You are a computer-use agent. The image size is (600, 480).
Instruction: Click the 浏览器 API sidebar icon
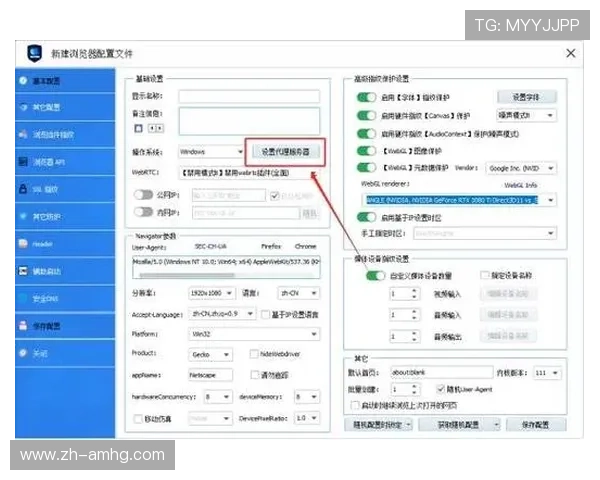pos(23,162)
